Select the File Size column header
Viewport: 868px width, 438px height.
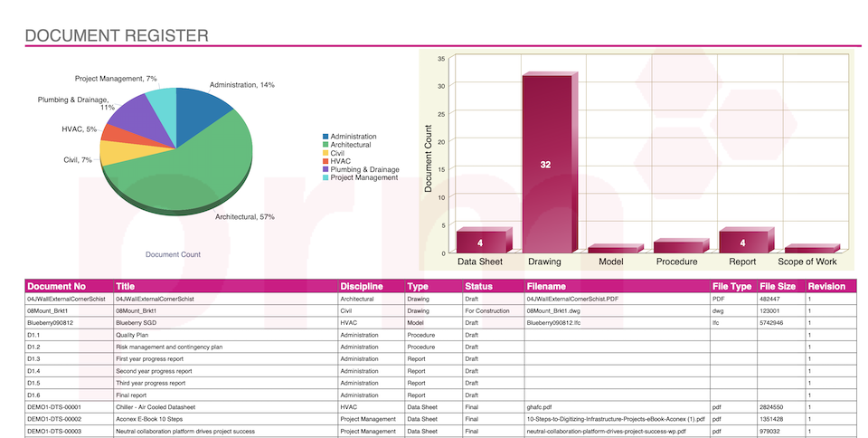point(778,287)
